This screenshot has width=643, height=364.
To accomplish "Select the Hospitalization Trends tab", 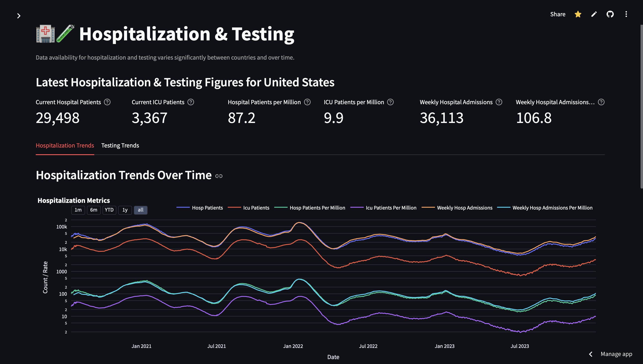I will (x=65, y=146).
